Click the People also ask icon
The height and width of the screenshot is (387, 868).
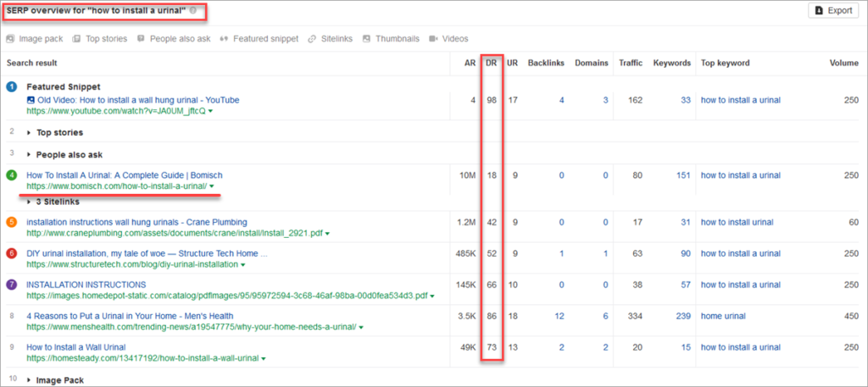pos(141,39)
